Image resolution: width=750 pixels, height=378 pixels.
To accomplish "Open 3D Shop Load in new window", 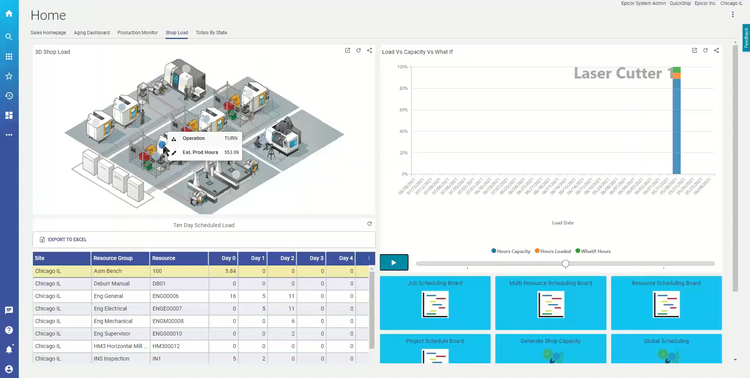I will coord(348,50).
